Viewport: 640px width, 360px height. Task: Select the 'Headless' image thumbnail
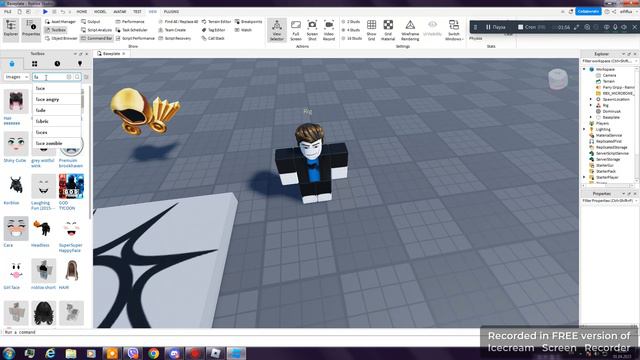point(43,229)
